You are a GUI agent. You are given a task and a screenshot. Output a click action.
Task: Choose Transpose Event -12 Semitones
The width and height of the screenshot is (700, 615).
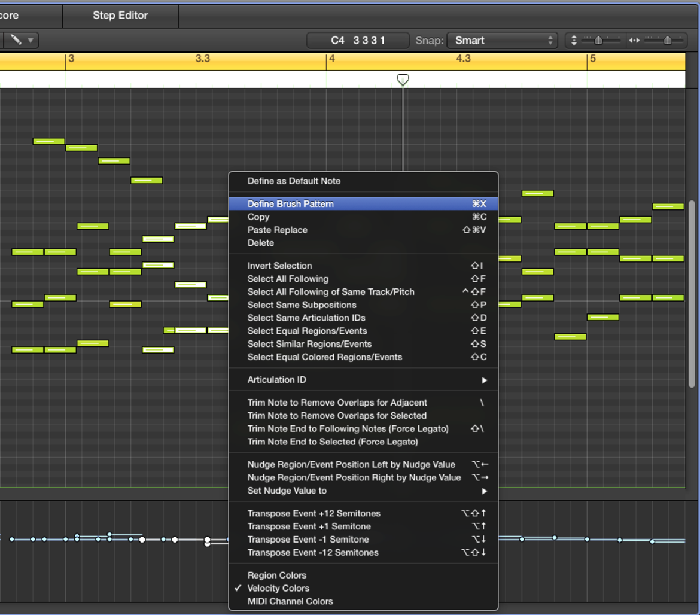(x=363, y=553)
